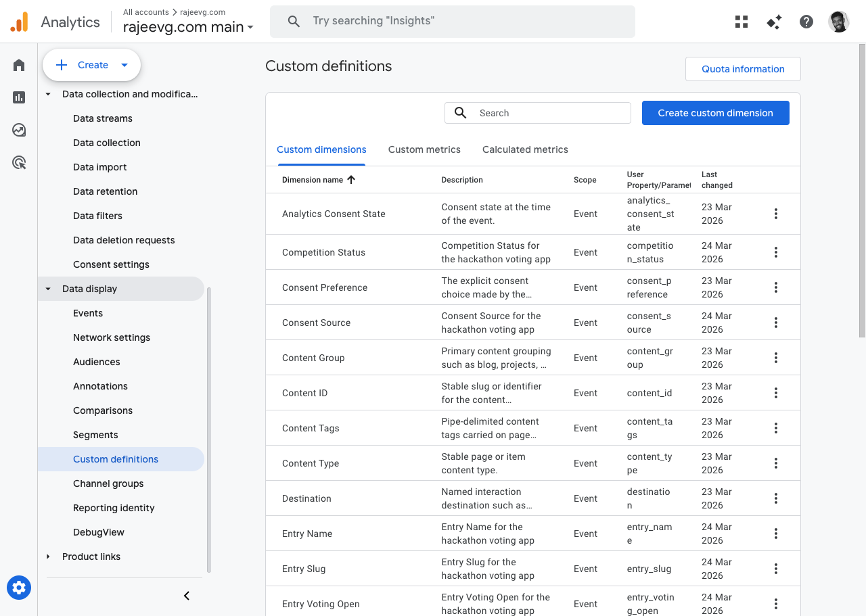Click the custom definitions Search field
This screenshot has width=866, height=616.
tap(538, 113)
